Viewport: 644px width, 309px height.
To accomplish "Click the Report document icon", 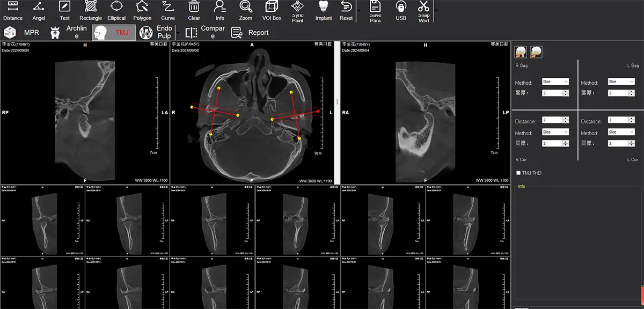I will click(237, 33).
